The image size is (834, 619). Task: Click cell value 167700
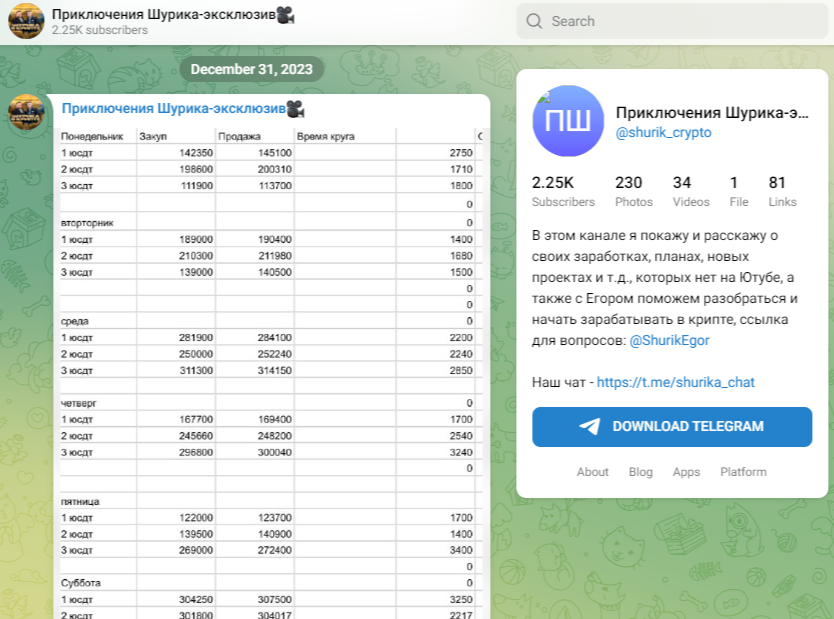click(196, 420)
